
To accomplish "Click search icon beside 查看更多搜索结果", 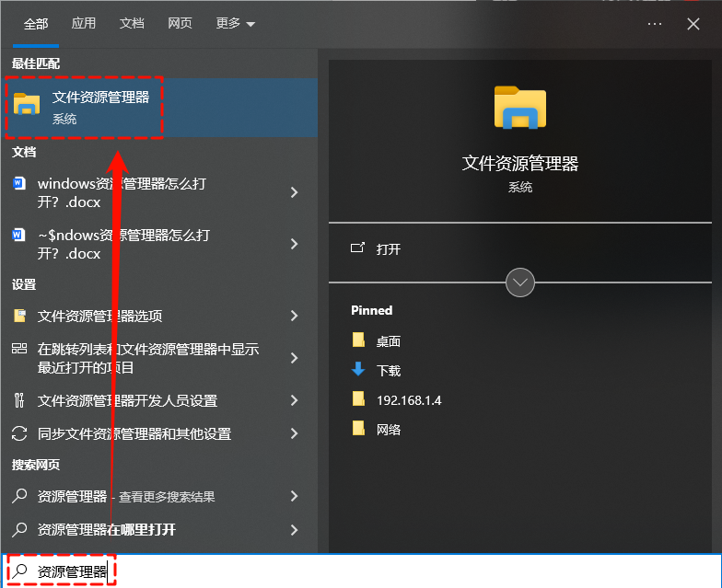I will coord(19,496).
